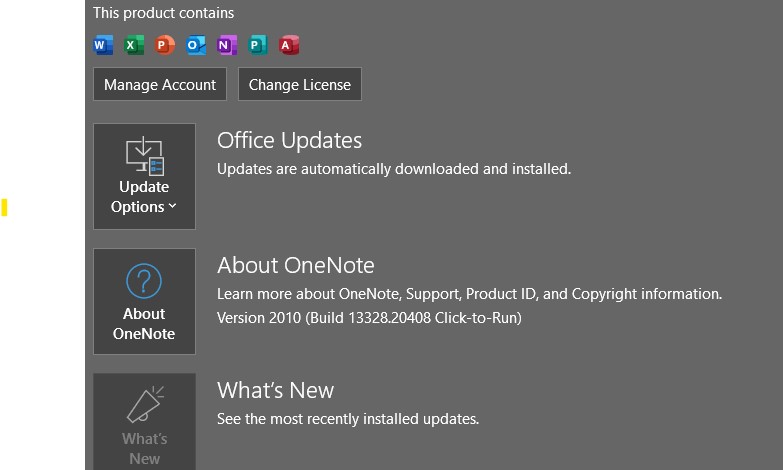
Task: Click the Access app icon
Action: pyautogui.click(x=289, y=45)
